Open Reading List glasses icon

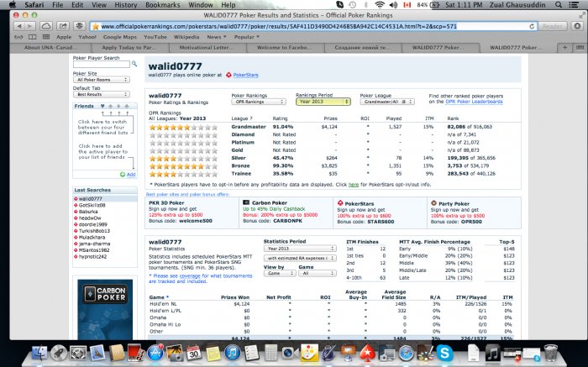[x=18, y=37]
